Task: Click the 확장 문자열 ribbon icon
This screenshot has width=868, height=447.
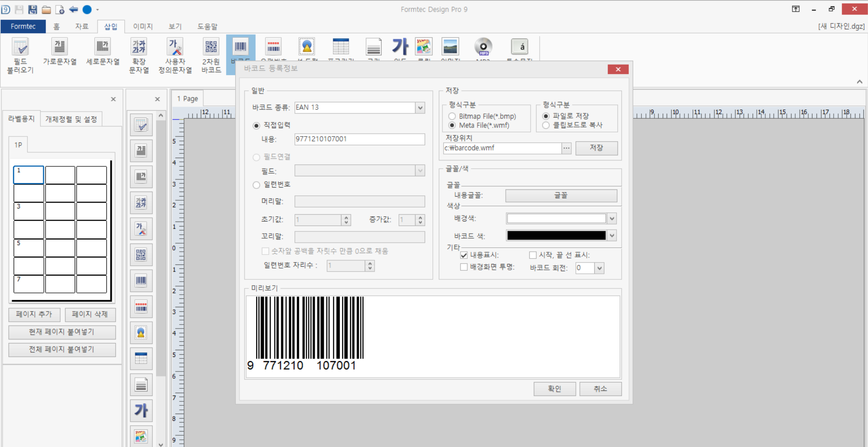Action: (x=139, y=56)
